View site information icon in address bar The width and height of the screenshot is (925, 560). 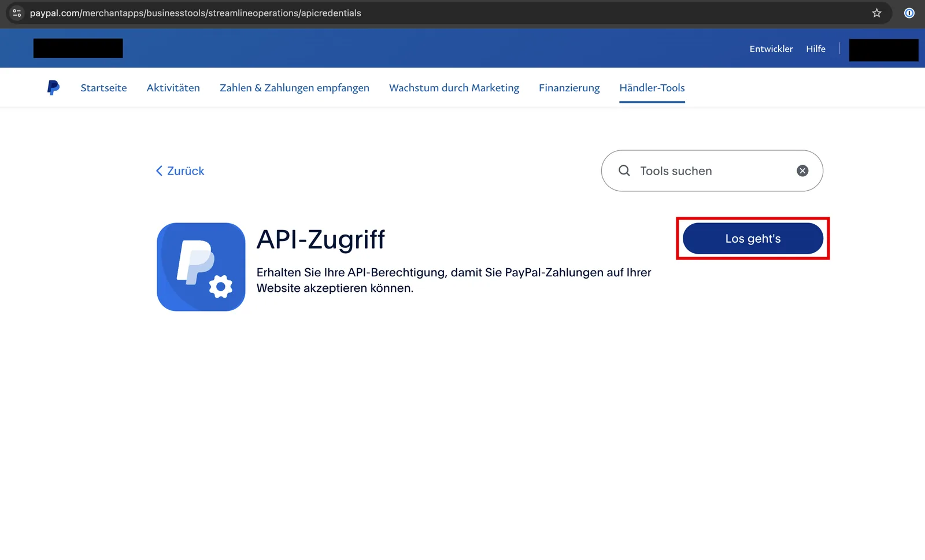click(x=17, y=13)
